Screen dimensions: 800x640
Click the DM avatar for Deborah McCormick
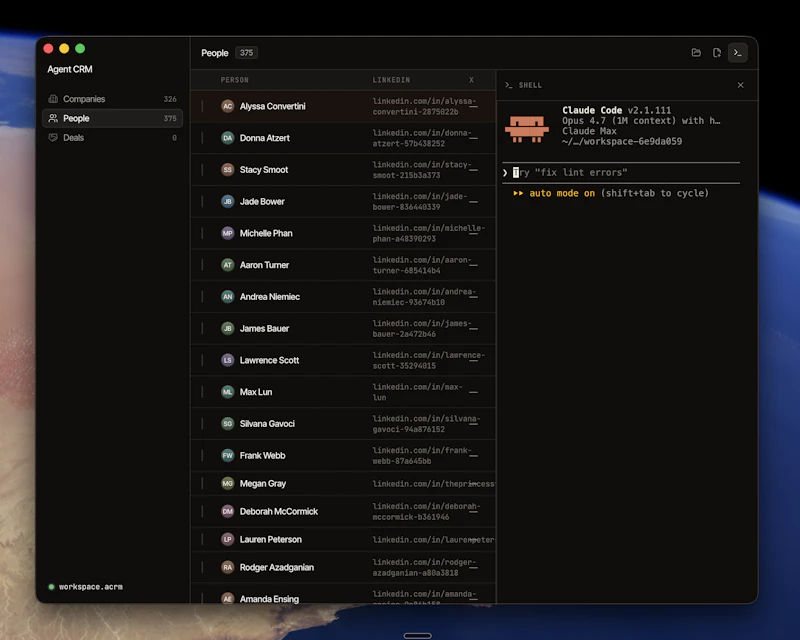coord(228,511)
